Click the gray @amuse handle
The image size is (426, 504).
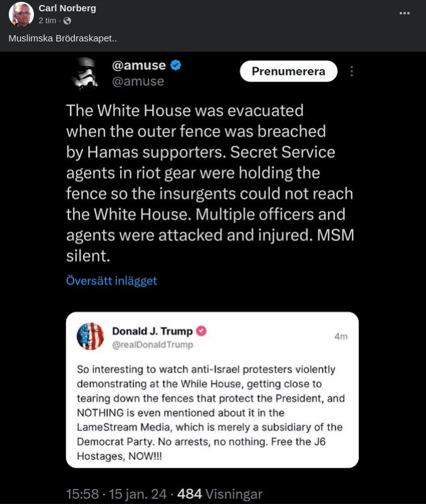pyautogui.click(x=138, y=82)
